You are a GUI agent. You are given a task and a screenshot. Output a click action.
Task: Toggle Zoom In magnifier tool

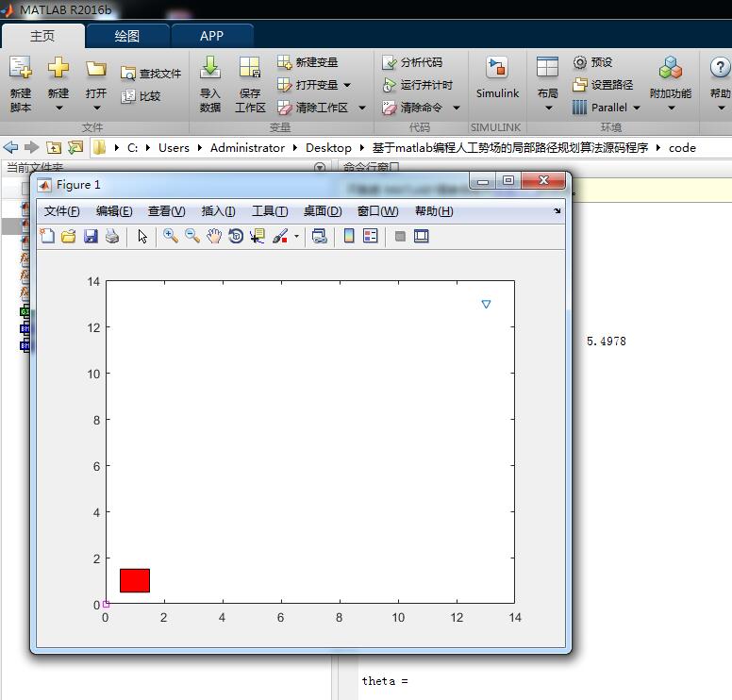(x=171, y=236)
